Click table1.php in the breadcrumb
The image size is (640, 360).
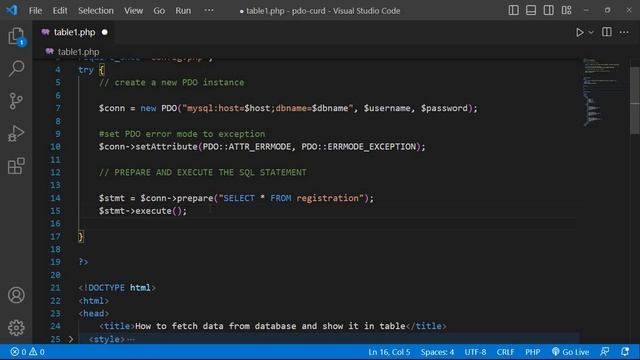point(78,52)
